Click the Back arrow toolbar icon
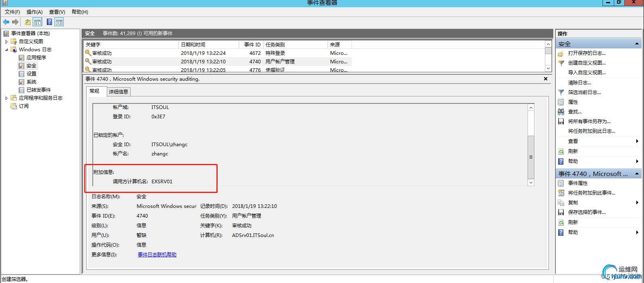 pos(6,22)
